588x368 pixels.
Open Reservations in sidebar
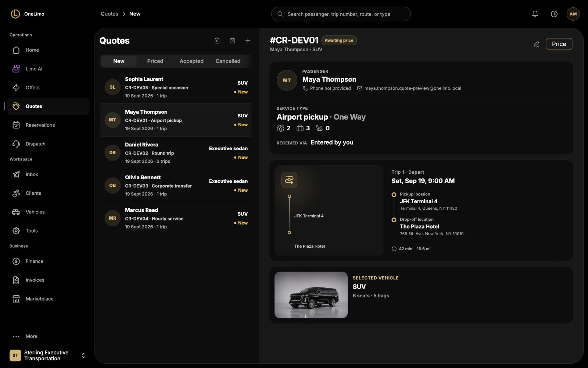[48, 125]
